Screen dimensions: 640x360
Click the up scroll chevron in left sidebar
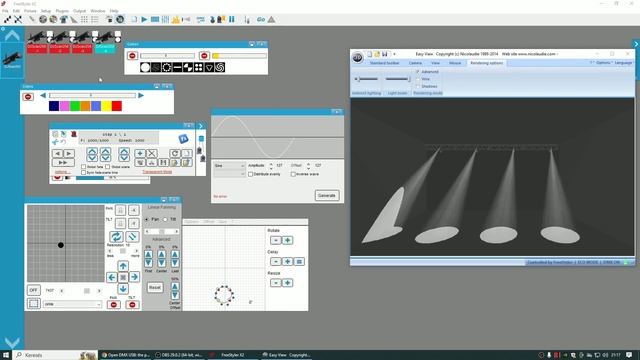click(12, 36)
